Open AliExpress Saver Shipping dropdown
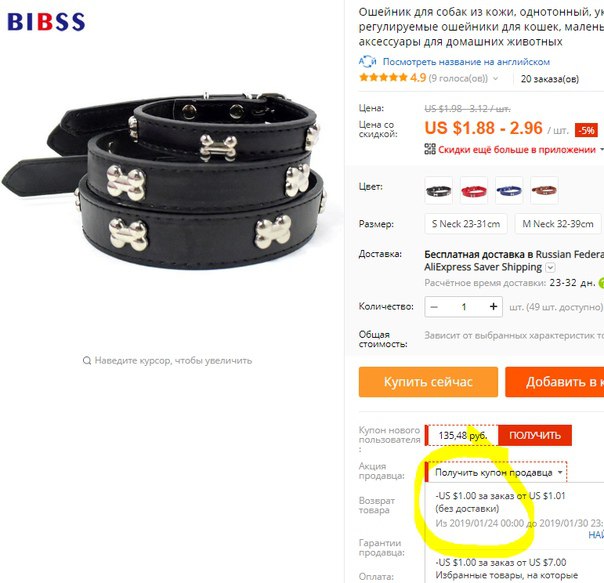 pyautogui.click(x=551, y=267)
